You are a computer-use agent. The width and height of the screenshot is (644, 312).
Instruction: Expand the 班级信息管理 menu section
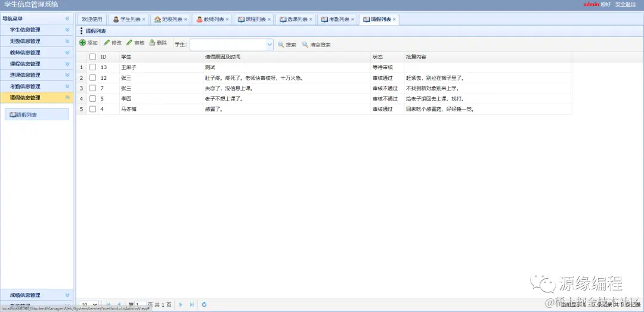[67, 41]
